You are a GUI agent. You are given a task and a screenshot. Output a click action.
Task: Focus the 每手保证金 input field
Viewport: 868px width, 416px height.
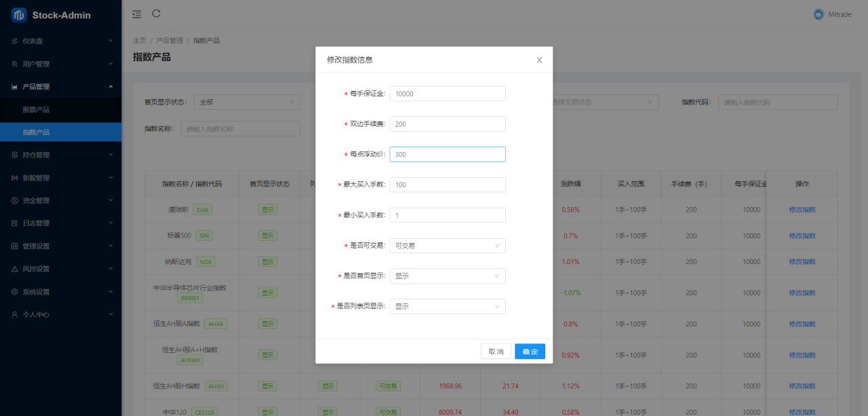click(448, 94)
